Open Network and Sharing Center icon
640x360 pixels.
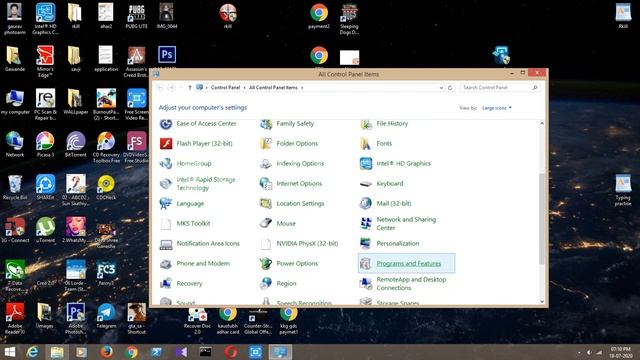[366, 224]
